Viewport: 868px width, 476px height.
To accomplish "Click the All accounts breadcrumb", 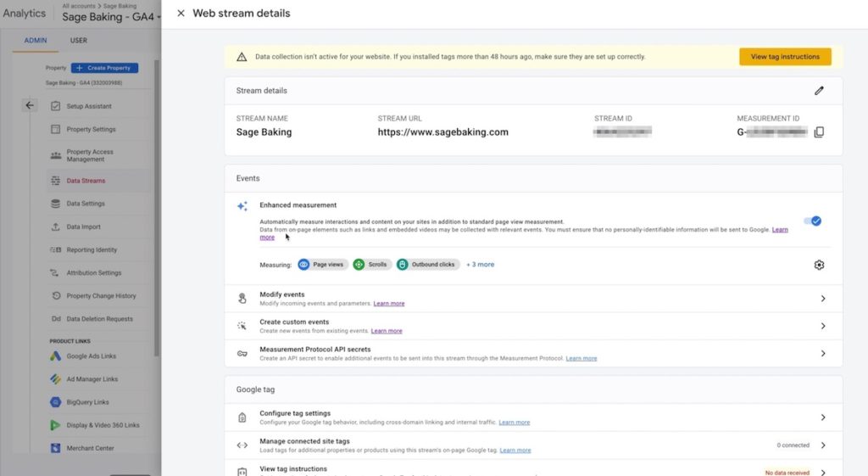I will pos(79,6).
